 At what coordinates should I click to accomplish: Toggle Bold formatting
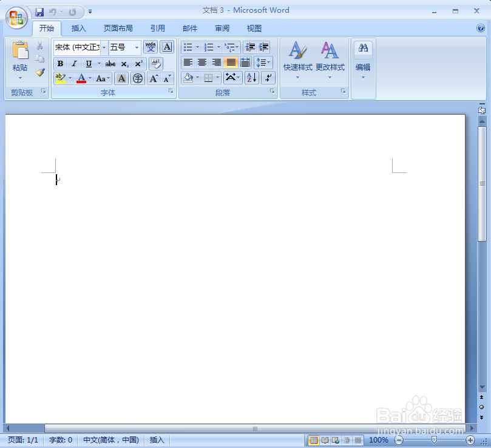tap(60, 64)
